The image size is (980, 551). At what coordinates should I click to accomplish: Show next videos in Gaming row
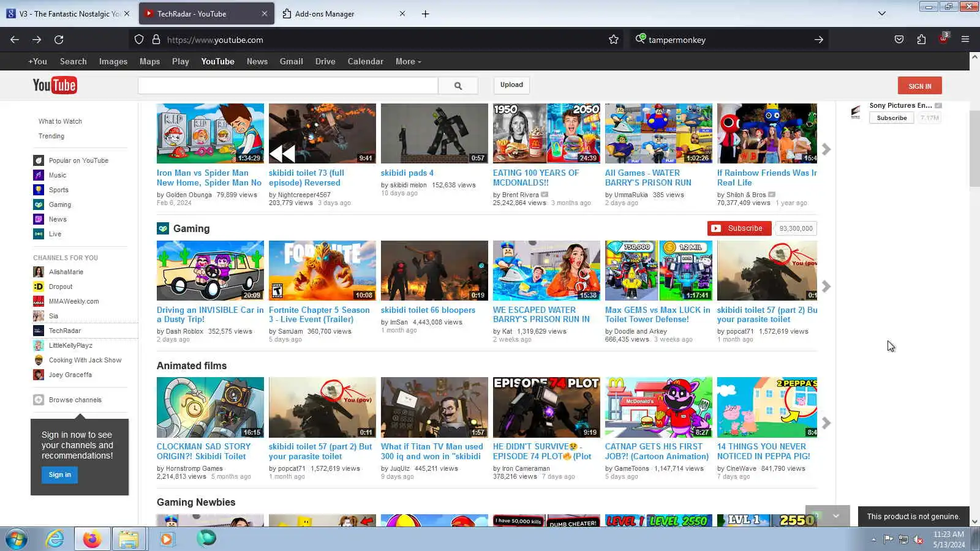click(x=826, y=286)
